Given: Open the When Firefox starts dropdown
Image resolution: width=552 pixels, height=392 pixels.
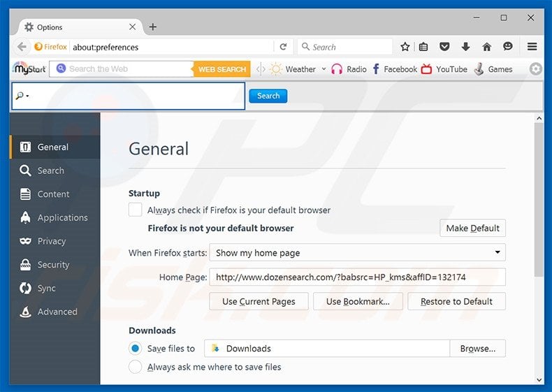Looking at the screenshot, I should coord(357,252).
